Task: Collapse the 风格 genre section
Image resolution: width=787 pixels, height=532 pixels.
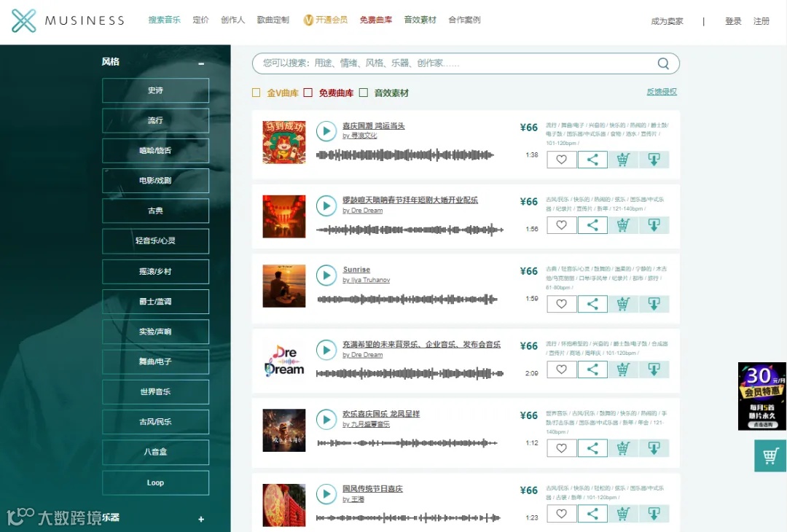Action: (202, 63)
